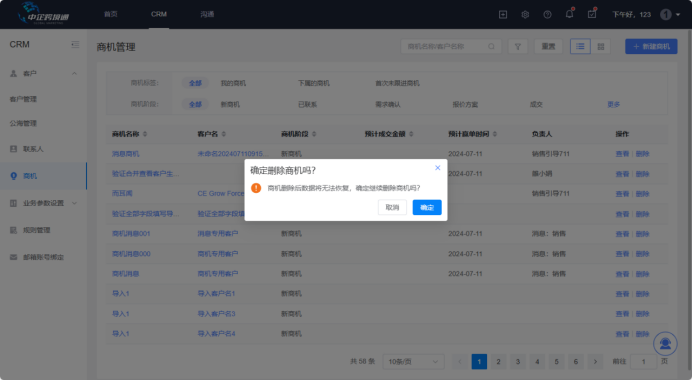
Task: Filter stage by 成交
Action: pos(536,104)
